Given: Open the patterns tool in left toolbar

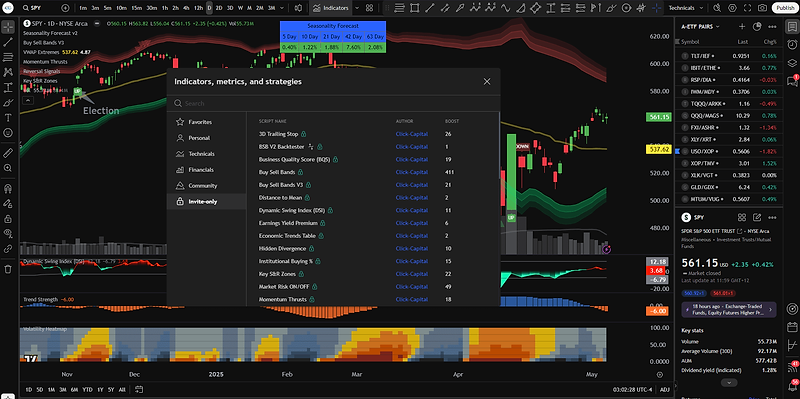Looking at the screenshot, I should pos(8,72).
